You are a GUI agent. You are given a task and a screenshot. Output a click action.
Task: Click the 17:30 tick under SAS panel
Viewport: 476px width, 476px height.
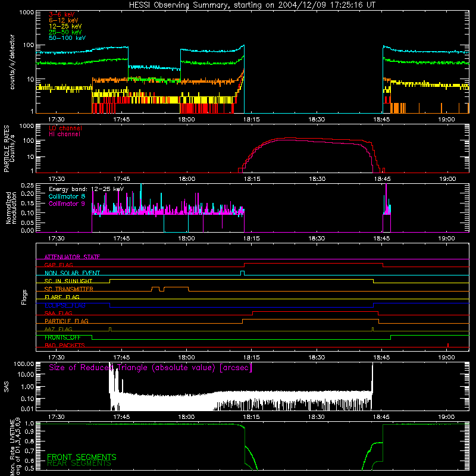click(x=57, y=417)
